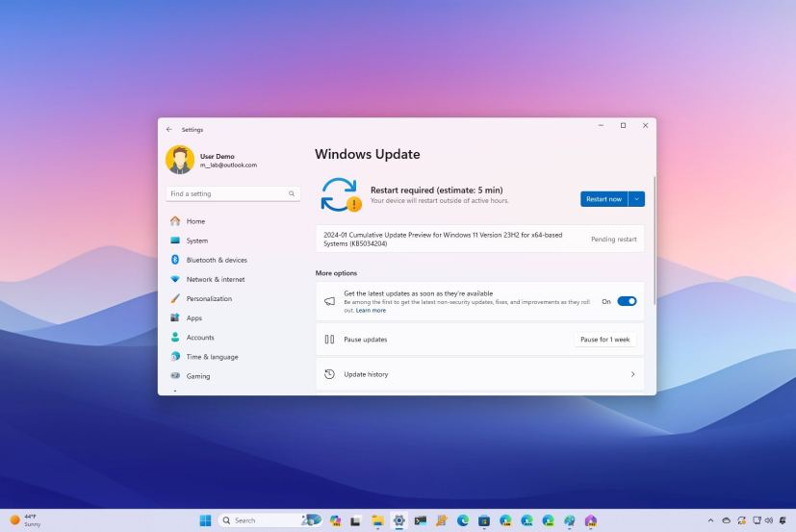
Task: Open the Windows Start menu
Action: click(x=205, y=520)
